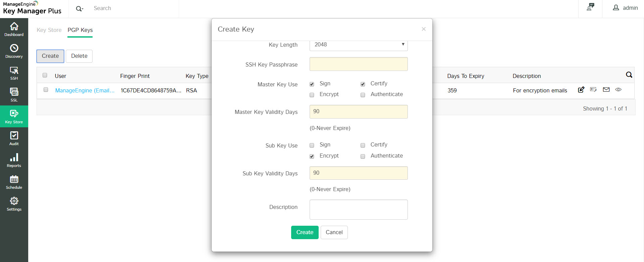Uncheck Certify under Master Key Use
This screenshot has width=644, height=262.
coord(363,84)
